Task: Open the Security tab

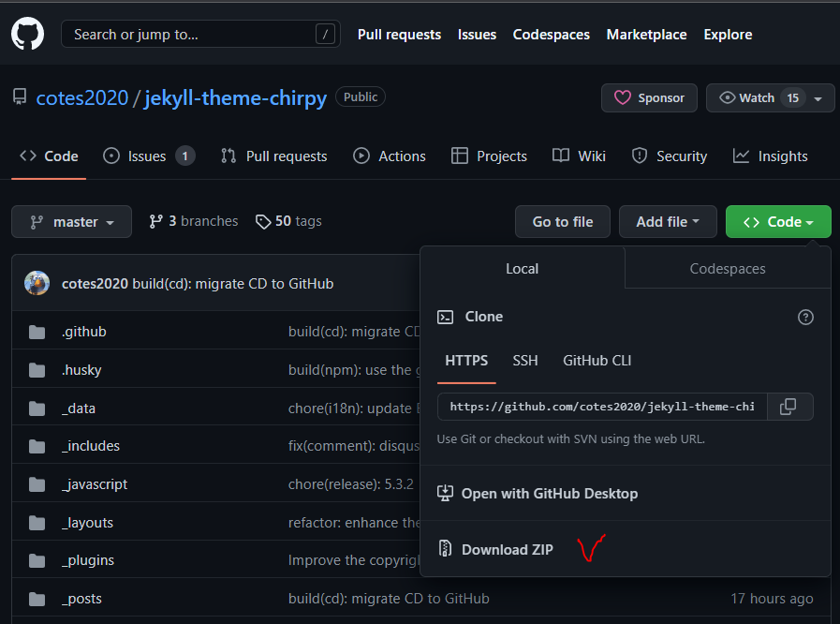Action: click(670, 156)
